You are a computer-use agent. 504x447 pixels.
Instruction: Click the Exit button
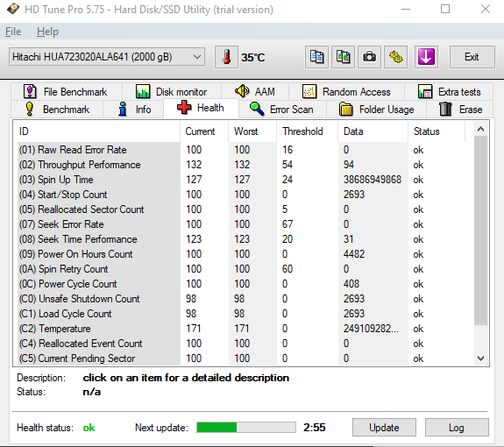coord(472,57)
